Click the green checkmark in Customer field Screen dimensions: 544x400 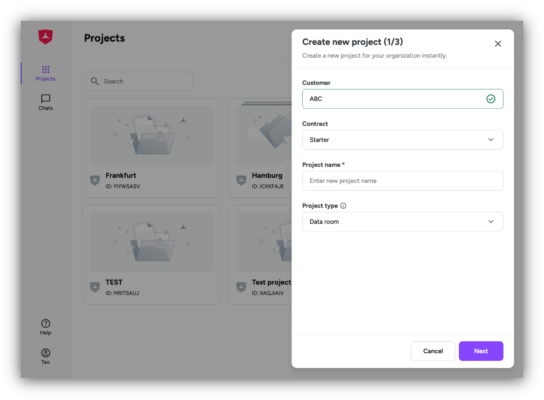pyautogui.click(x=491, y=99)
